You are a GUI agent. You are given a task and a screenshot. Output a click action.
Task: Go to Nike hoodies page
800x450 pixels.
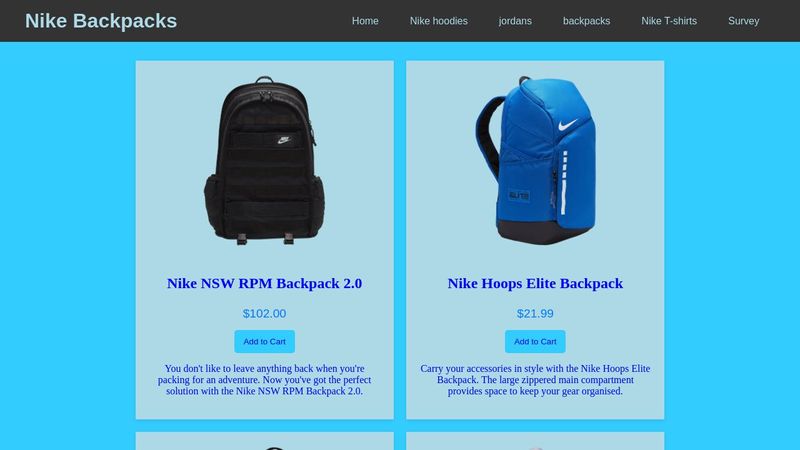[438, 21]
